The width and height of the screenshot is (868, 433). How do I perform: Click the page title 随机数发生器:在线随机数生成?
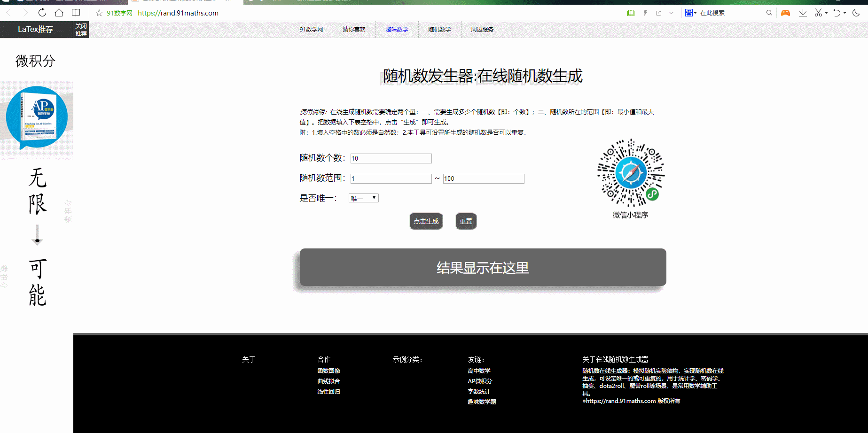[483, 76]
